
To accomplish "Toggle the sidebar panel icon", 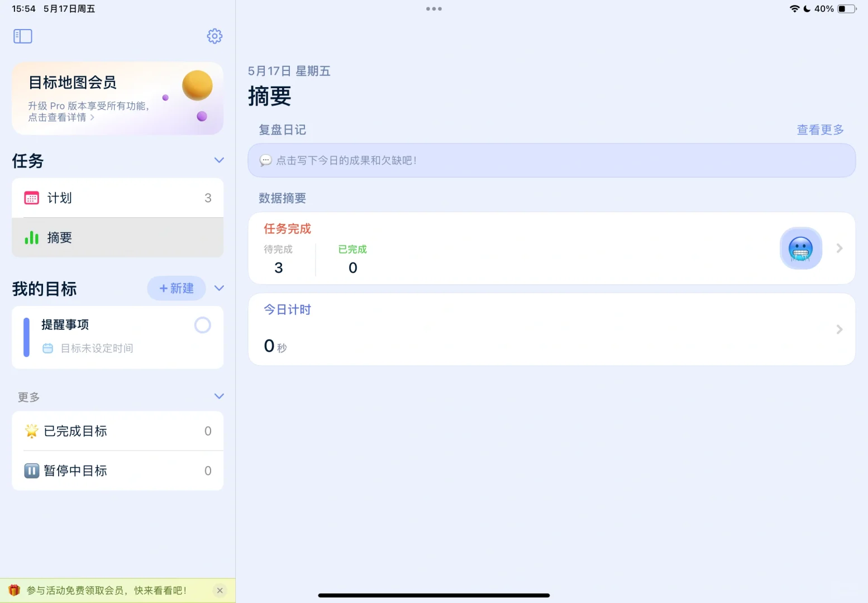I will [x=23, y=36].
